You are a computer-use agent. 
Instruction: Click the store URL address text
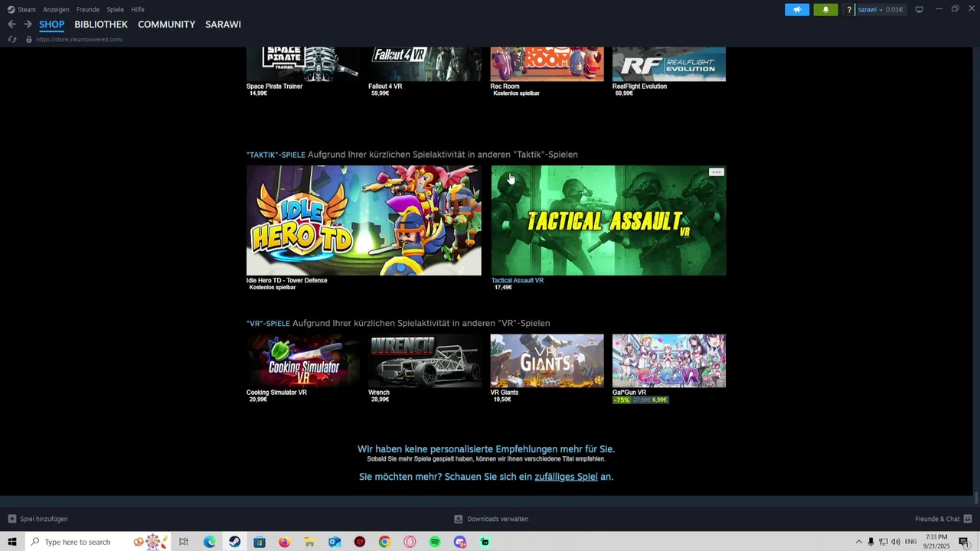click(79, 39)
